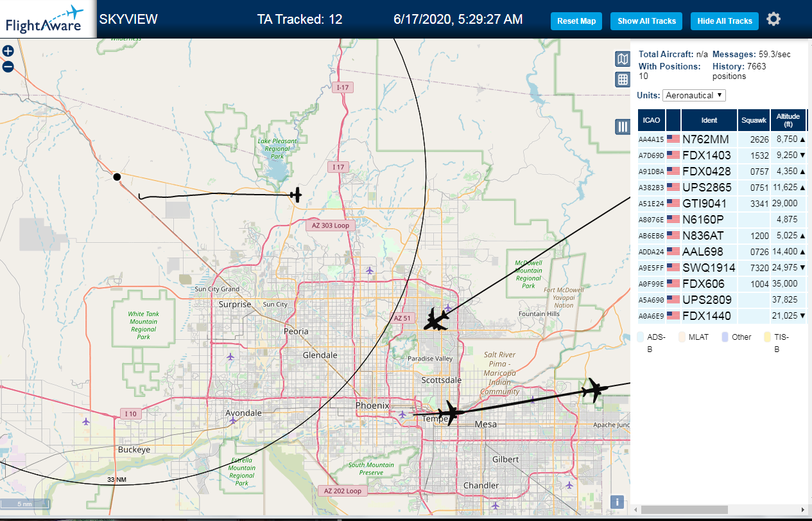Click the airport marker west of Buckeye
This screenshot has width=812, height=521.
click(86, 421)
